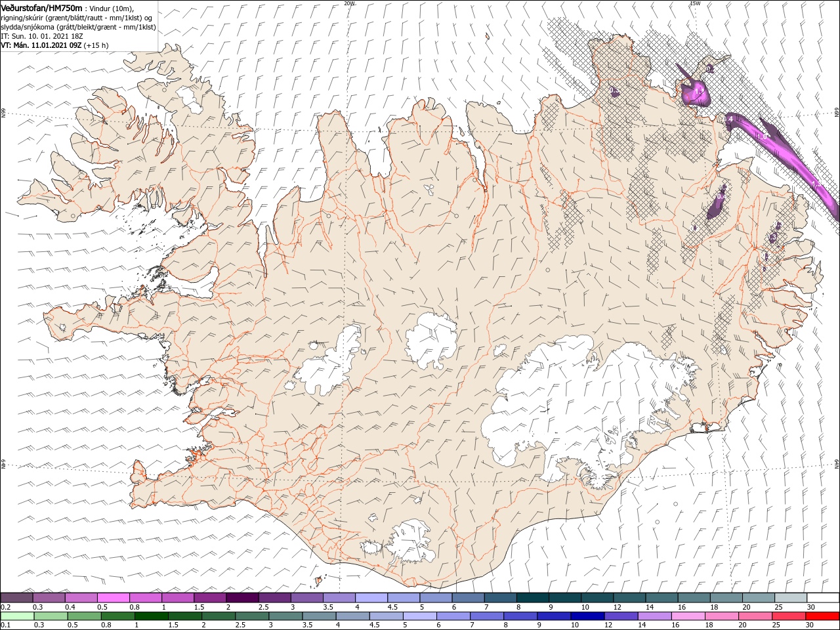Pick lower-row rain swatch between 3.5 and 4
Viewport: 840px width, 630px height.
coord(320,616)
